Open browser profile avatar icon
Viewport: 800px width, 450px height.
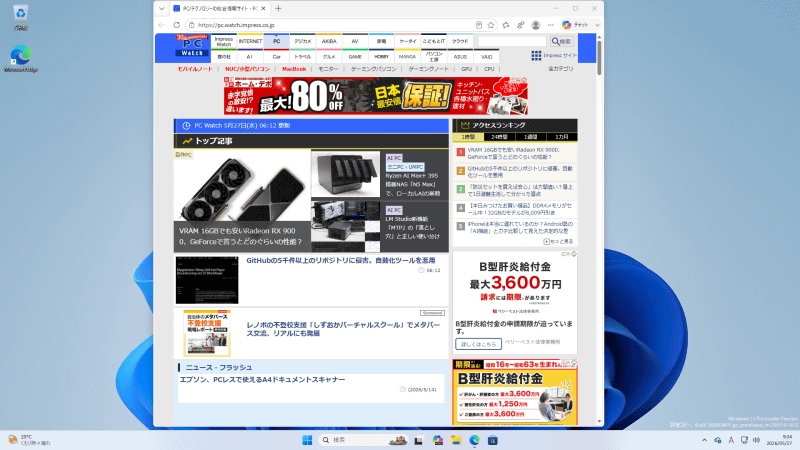(x=536, y=25)
